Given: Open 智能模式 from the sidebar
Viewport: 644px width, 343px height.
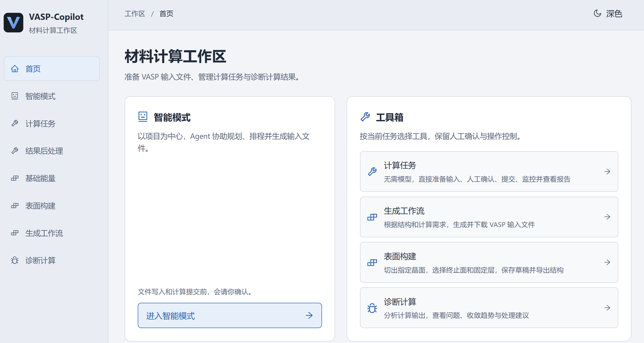Looking at the screenshot, I should pyautogui.click(x=52, y=96).
